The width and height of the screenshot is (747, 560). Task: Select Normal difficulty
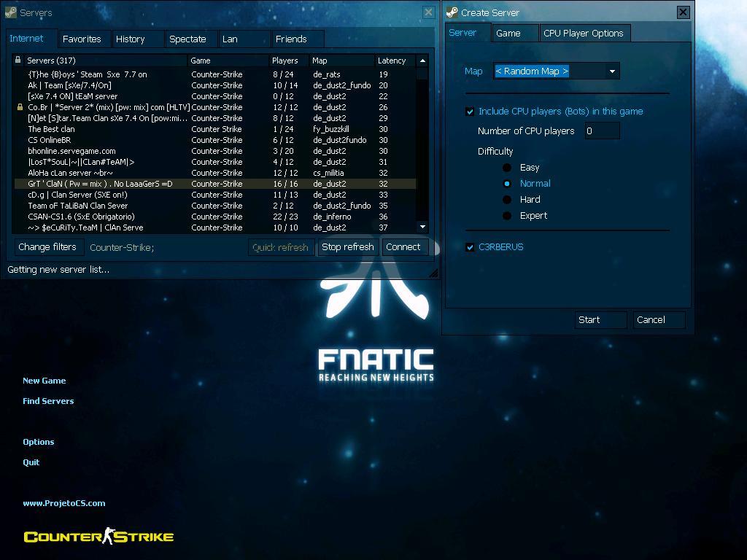(507, 183)
